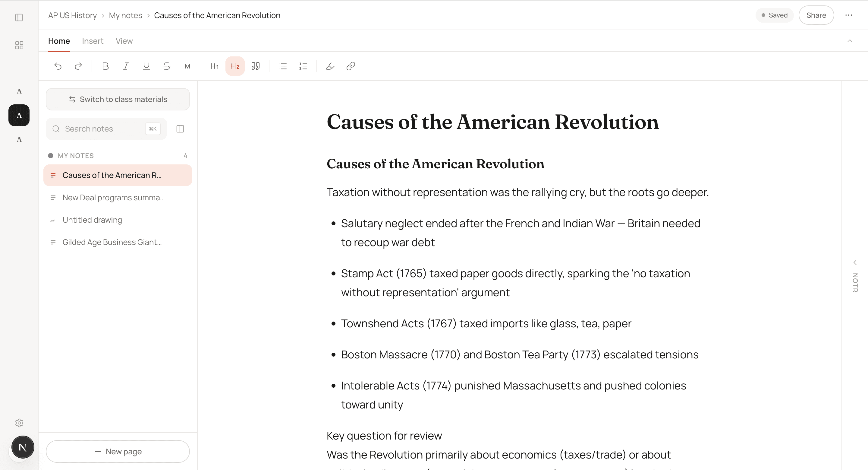This screenshot has height=470, width=868.
Task: Click the Redo arrow icon
Action: [x=78, y=66]
